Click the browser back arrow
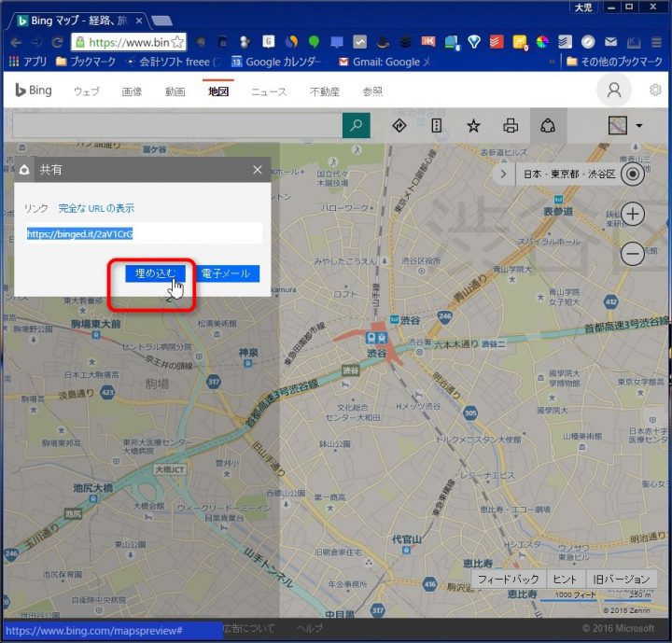The height and width of the screenshot is (643, 672). [x=16, y=42]
